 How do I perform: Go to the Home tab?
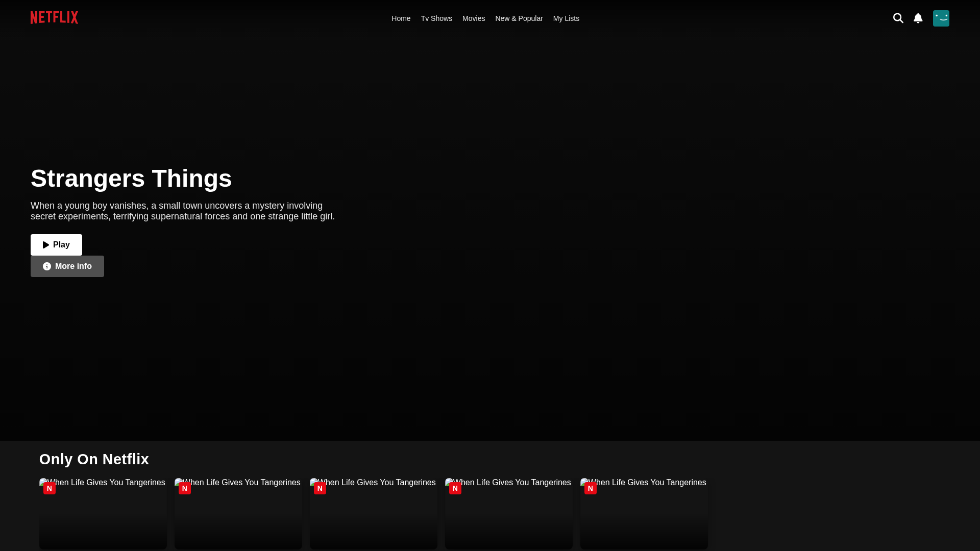401,18
